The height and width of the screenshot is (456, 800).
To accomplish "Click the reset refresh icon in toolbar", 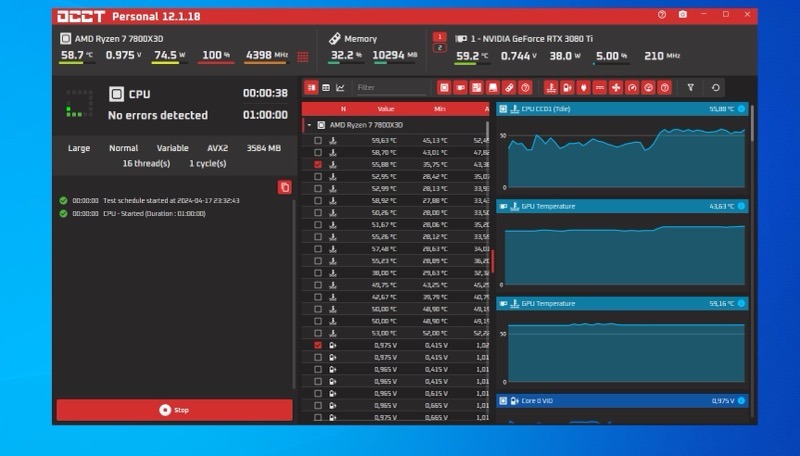I will pyautogui.click(x=715, y=88).
